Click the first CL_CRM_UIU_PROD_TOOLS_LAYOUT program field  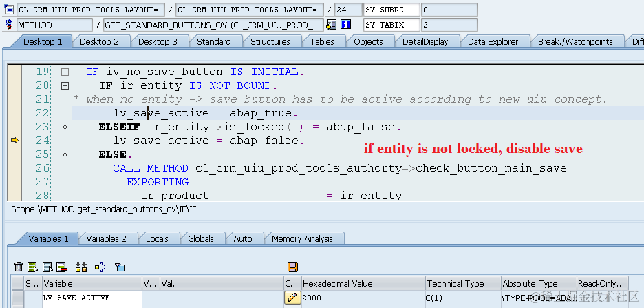(x=91, y=10)
